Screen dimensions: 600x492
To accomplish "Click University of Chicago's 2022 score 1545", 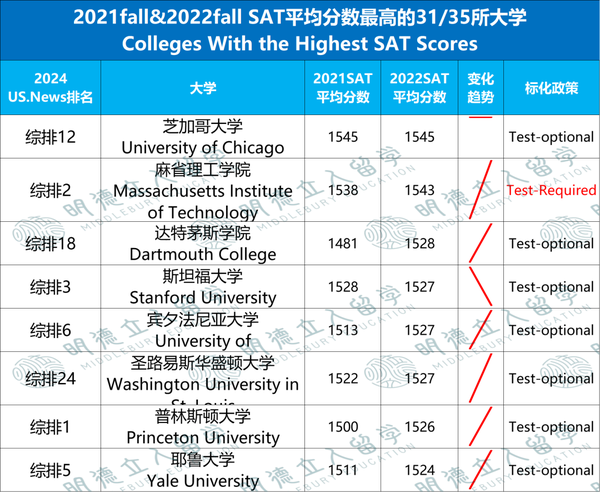I will 419,137.
